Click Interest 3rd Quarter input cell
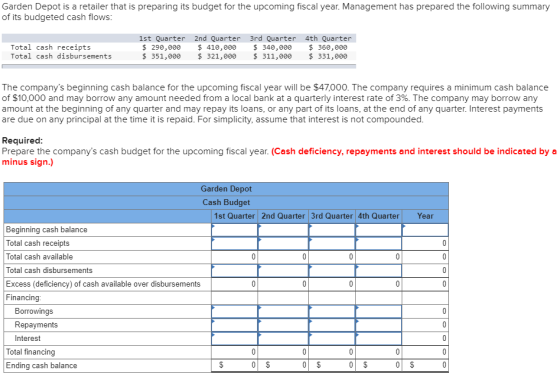The height and width of the screenshot is (380, 560). (x=332, y=338)
